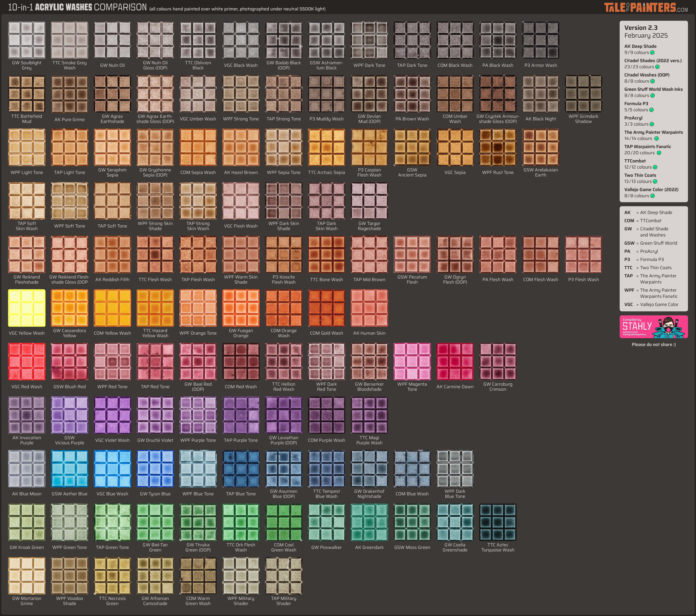Click the Citadel Shades 23/23 checkmark
696x616 pixels.
658,67
